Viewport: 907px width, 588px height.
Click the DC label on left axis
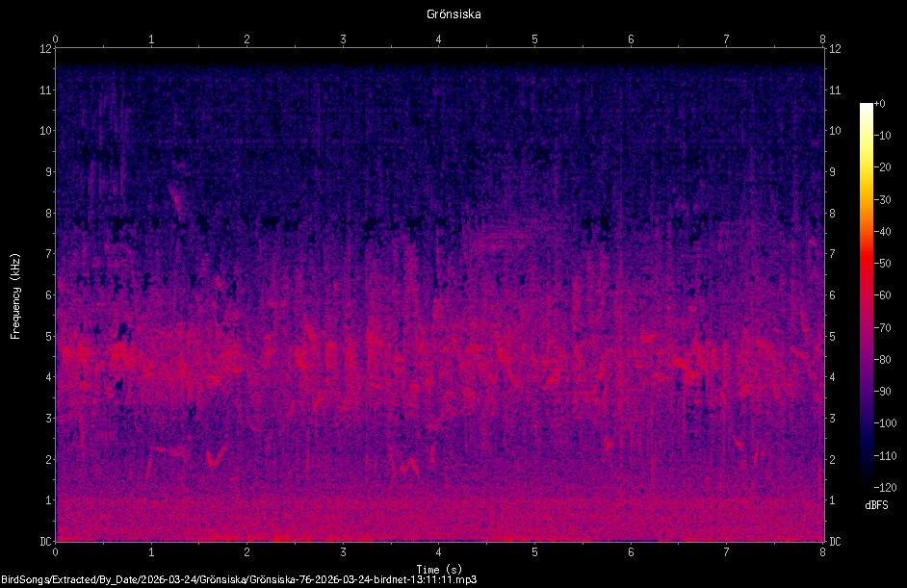[45, 542]
